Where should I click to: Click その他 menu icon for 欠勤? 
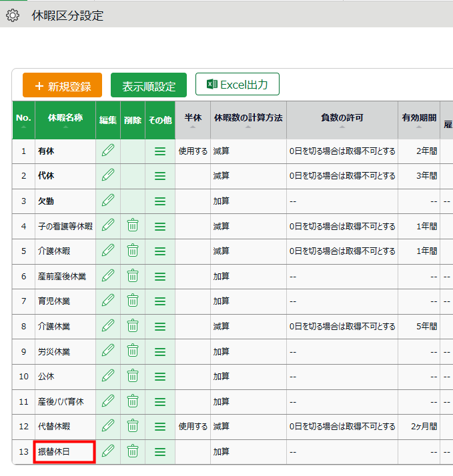pos(160,201)
